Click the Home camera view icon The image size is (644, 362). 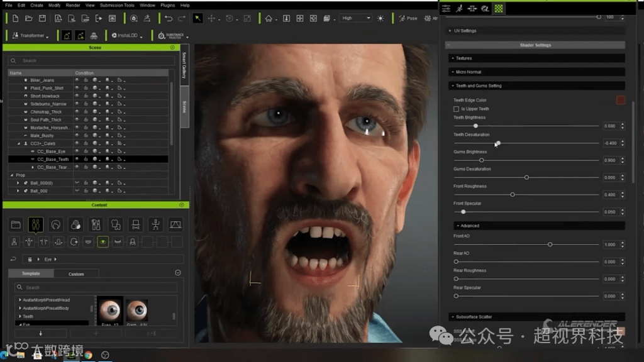269,19
